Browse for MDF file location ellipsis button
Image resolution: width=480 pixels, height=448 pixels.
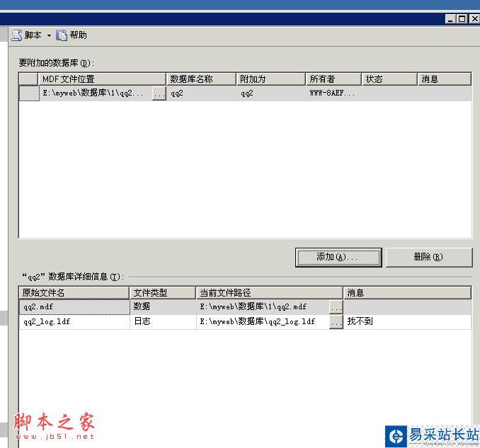pyautogui.click(x=159, y=93)
